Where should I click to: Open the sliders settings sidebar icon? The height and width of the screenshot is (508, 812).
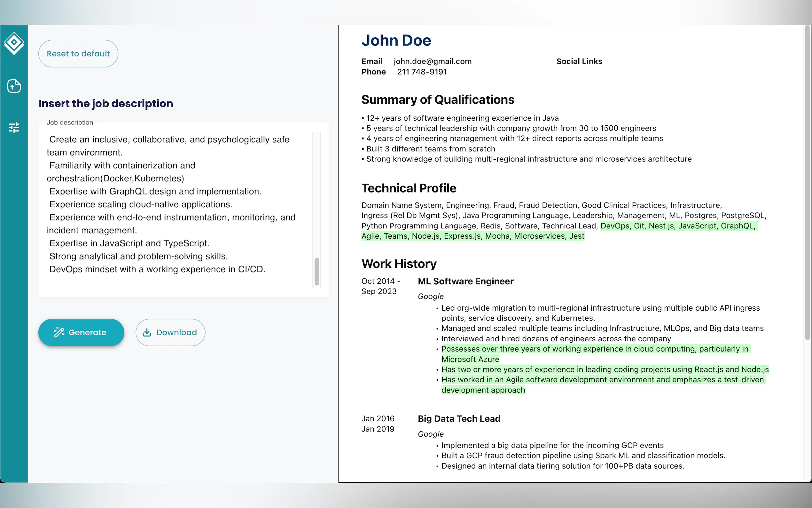click(x=14, y=127)
